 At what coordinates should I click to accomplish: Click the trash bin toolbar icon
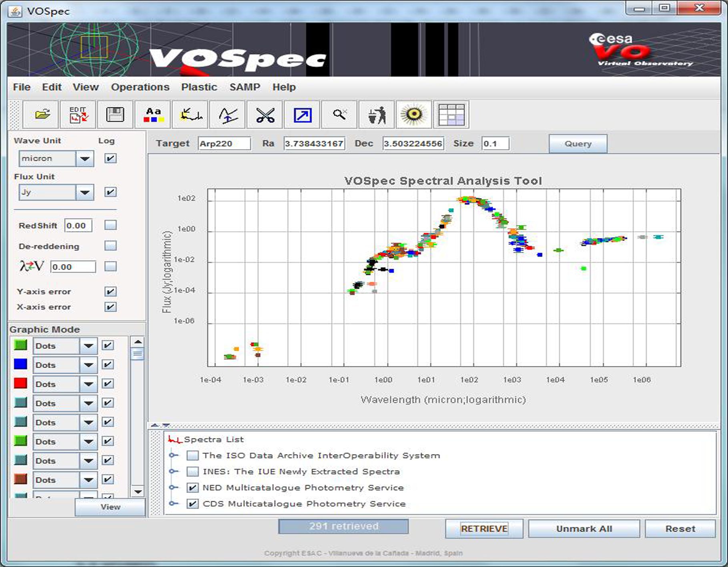377,115
